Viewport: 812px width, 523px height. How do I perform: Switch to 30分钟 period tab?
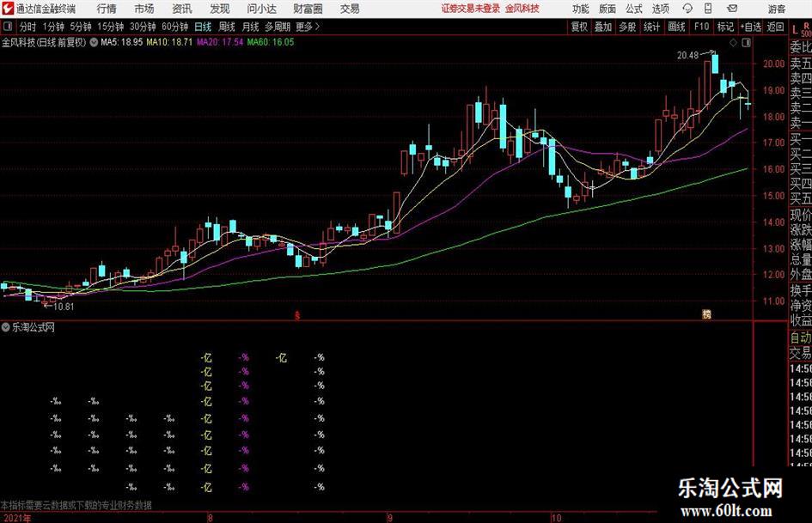coord(143,27)
